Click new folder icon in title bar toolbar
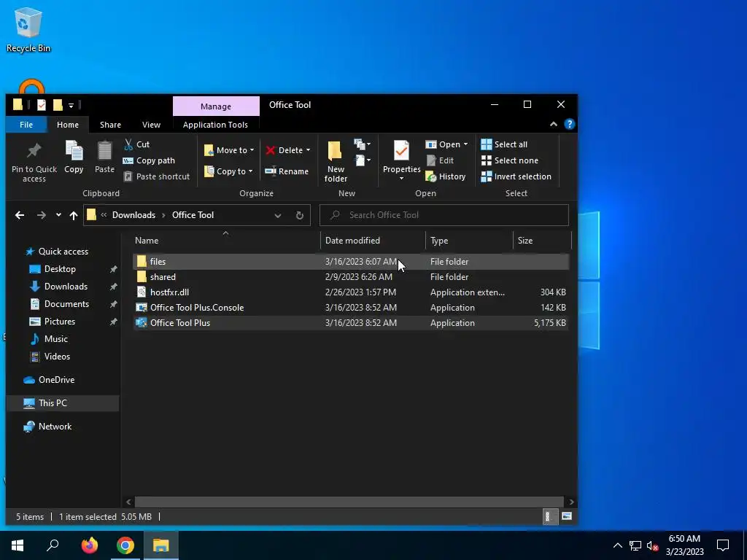Image resolution: width=747 pixels, height=560 pixels. coord(58,105)
